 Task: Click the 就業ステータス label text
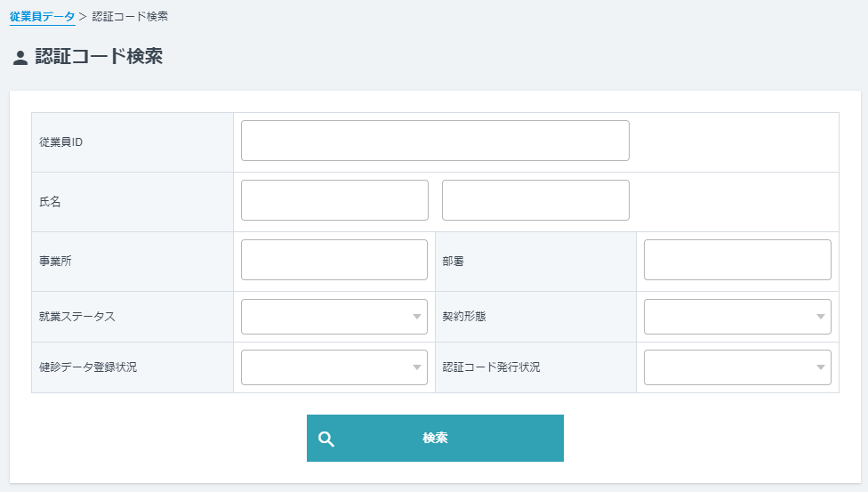[x=77, y=317]
